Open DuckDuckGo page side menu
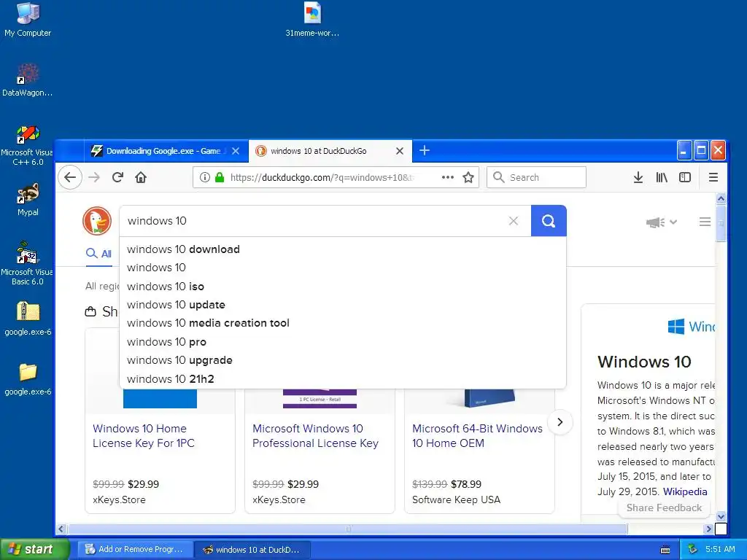Screen dimensions: 747x560 705,222
